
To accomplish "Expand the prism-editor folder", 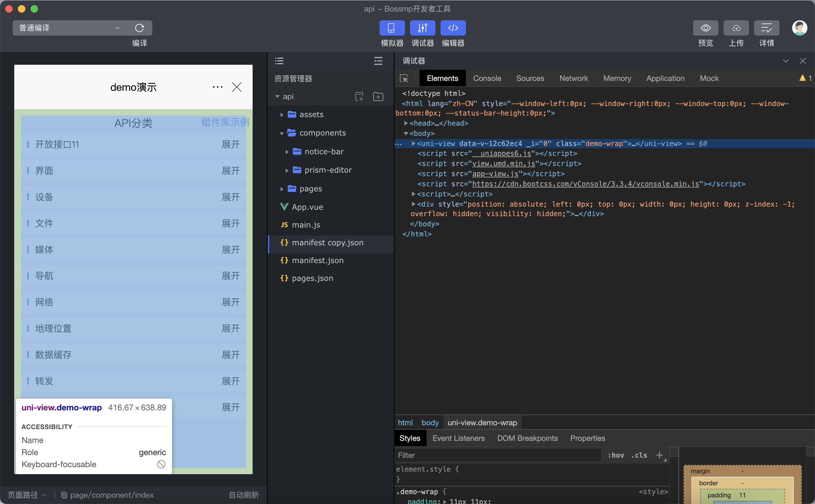I will [287, 170].
